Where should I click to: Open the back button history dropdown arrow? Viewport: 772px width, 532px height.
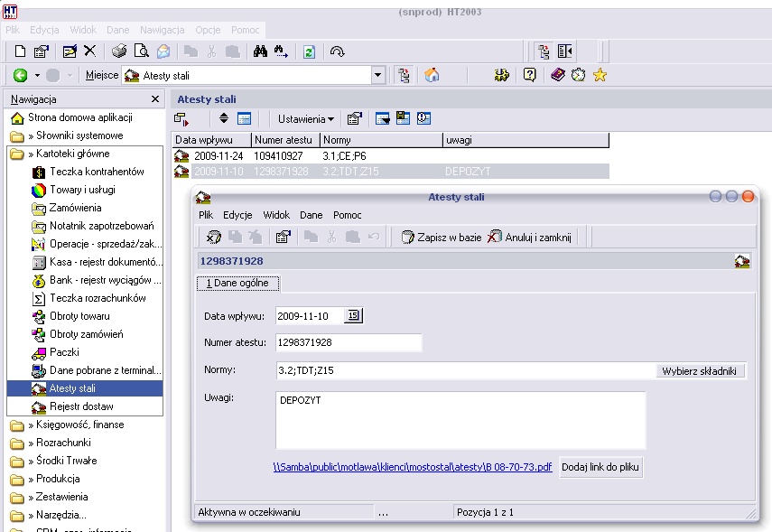point(37,76)
